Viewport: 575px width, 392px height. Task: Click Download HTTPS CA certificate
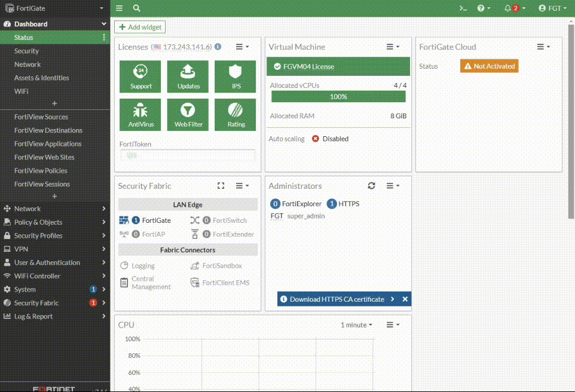(x=337, y=299)
